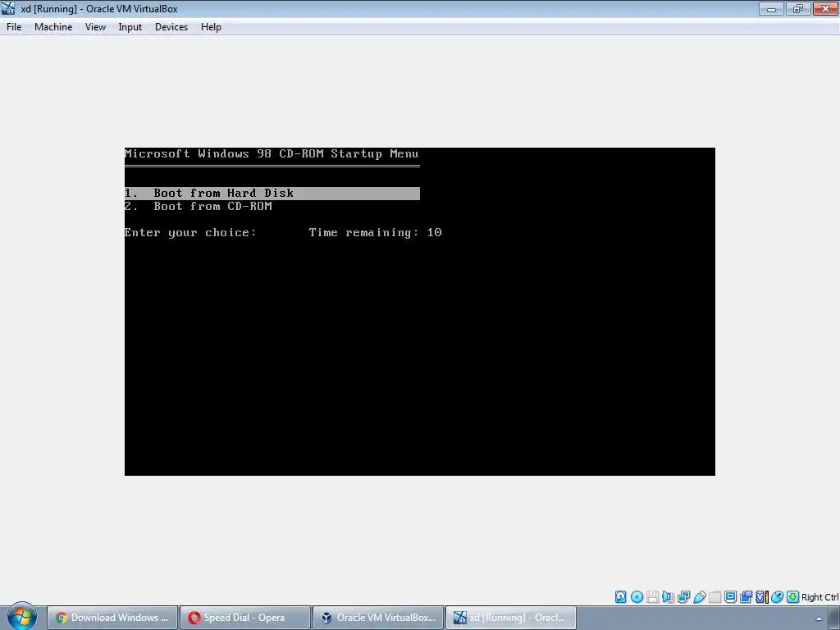Click the greyed shared folders status icon
Screen dimensions: 840x630
[x=714, y=597]
